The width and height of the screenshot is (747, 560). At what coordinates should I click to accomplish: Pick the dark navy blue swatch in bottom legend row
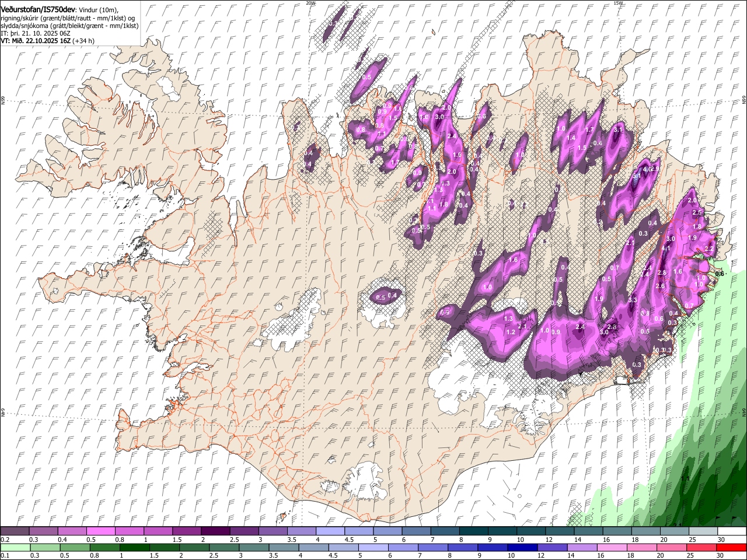pyautogui.click(x=521, y=547)
